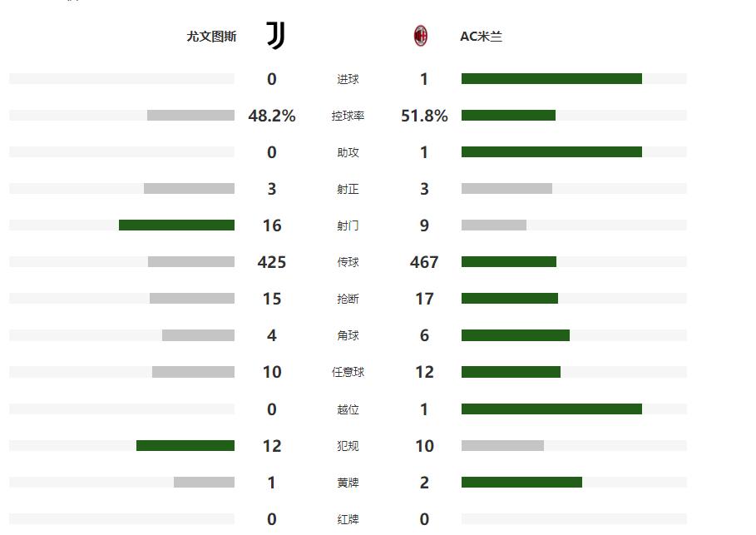
Task: Click the Juventus club logo icon
Action: click(275, 35)
